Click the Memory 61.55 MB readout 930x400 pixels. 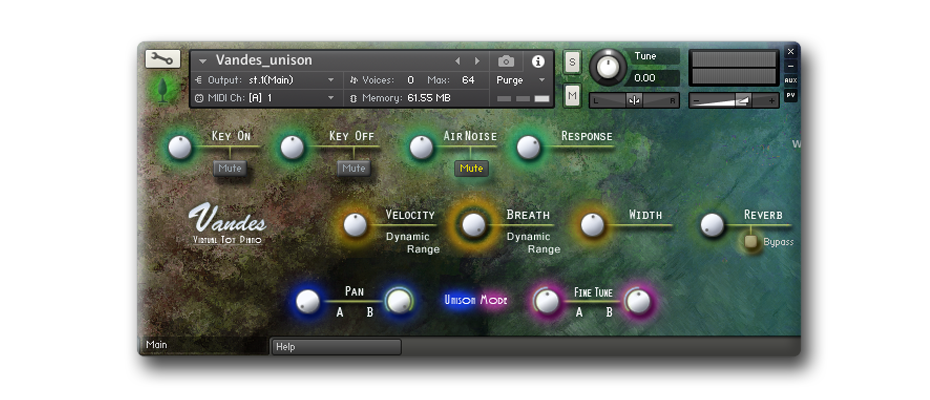(429, 98)
